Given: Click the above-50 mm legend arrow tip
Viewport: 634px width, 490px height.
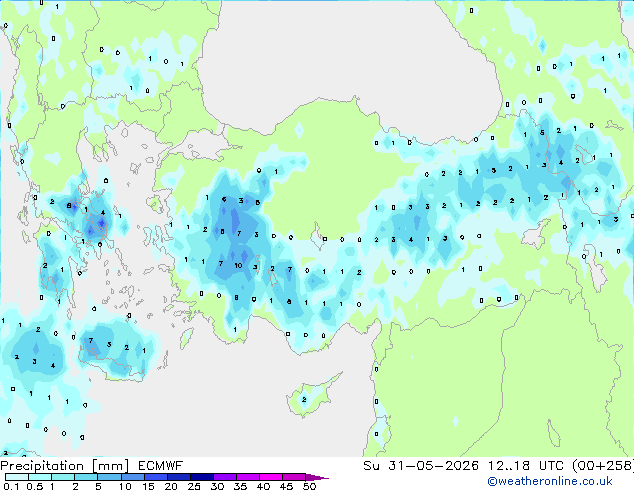Looking at the screenshot, I should pos(317,477).
